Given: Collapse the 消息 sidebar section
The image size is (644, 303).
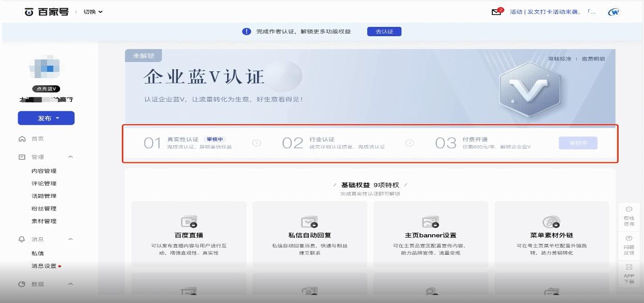Looking at the screenshot, I should click(71, 239).
